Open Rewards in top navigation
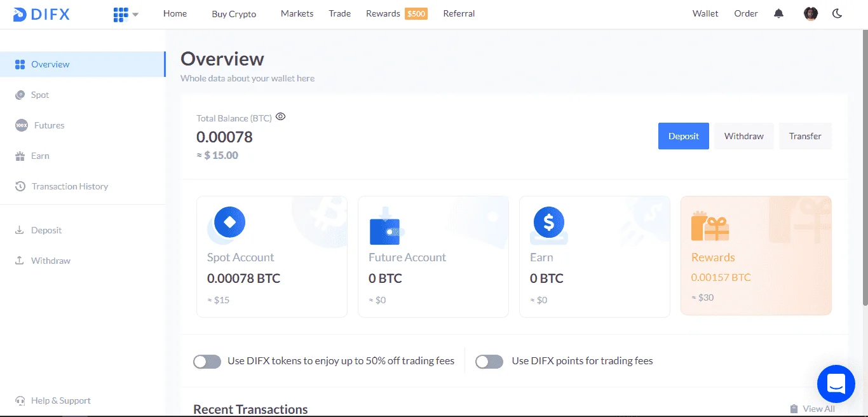The height and width of the screenshot is (417, 868). (383, 13)
